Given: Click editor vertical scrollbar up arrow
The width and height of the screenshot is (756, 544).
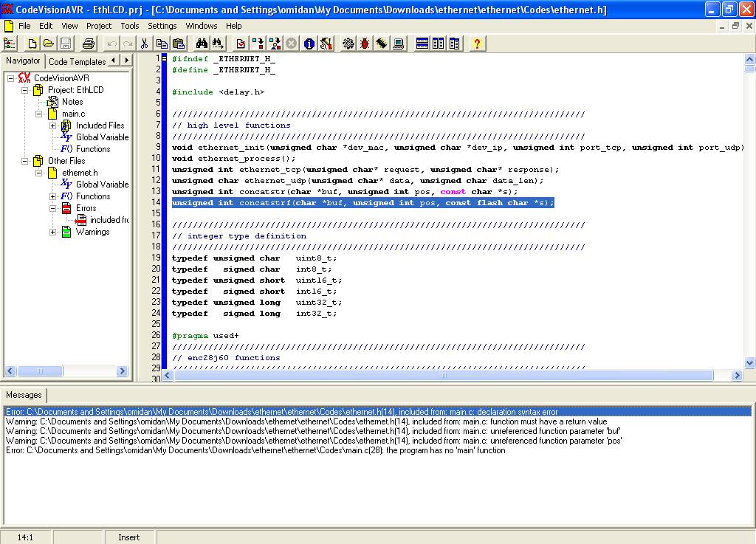Looking at the screenshot, I should click(x=749, y=59).
